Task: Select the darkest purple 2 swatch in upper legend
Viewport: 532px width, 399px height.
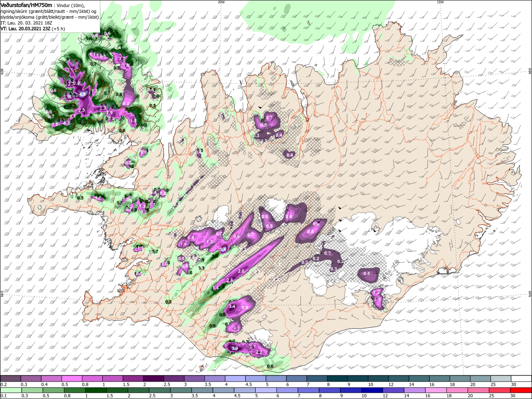Action: (x=153, y=379)
